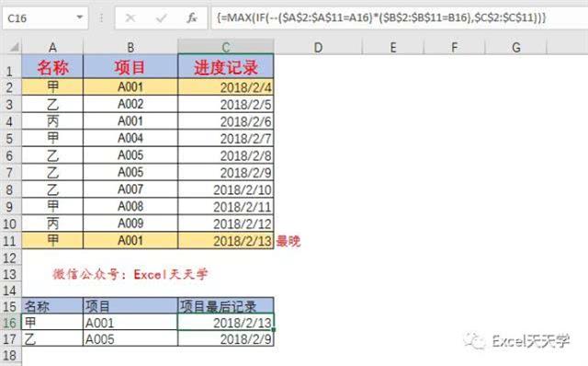
Task: Click the Name Box showing C16
Action: 45,17
